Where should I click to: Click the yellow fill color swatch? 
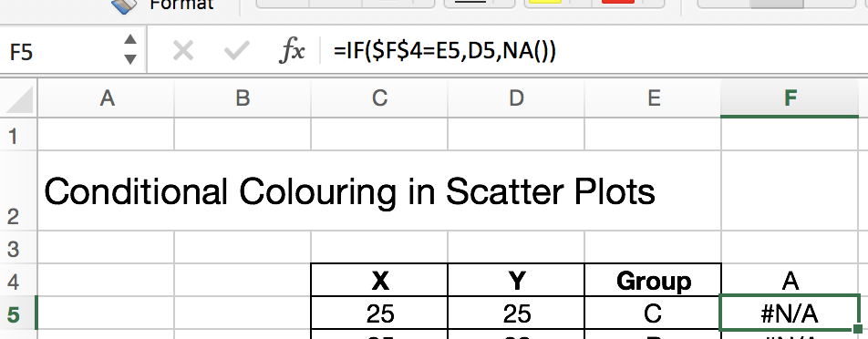(545, 2)
